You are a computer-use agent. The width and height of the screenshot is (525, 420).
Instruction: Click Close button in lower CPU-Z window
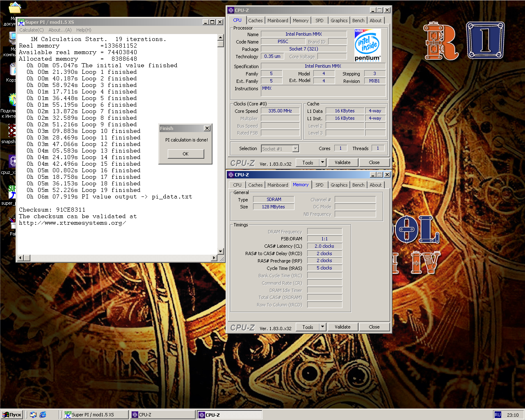pos(374,327)
